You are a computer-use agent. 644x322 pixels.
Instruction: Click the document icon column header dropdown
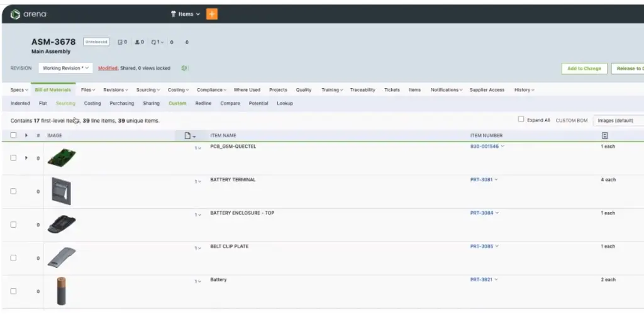190,136
